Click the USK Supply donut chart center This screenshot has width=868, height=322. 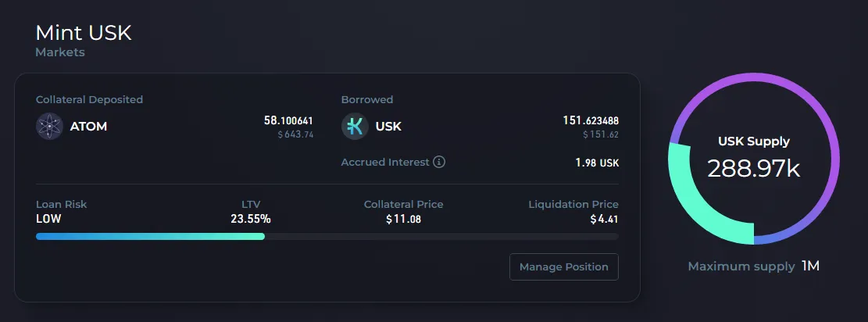click(x=754, y=159)
